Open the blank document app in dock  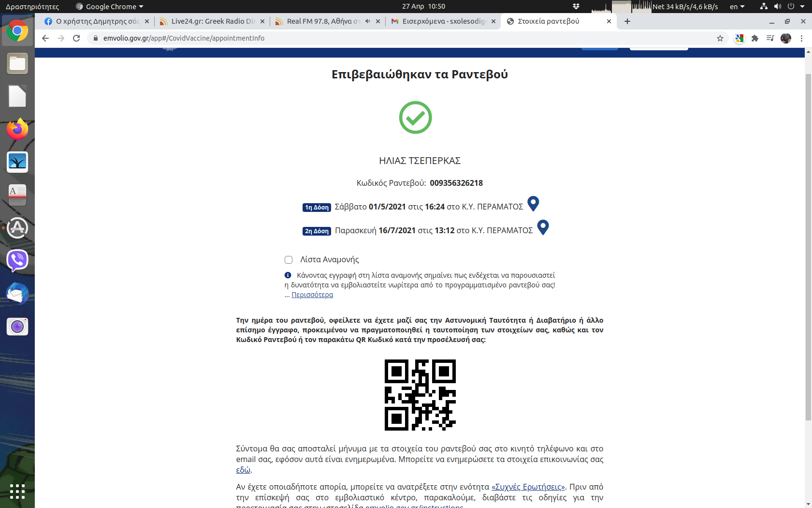click(17, 96)
